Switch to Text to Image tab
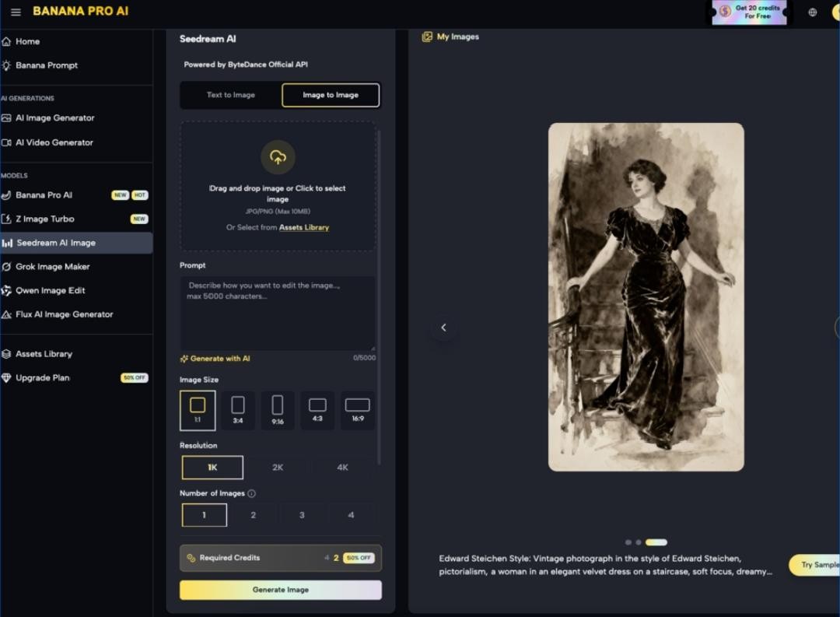840x617 pixels. click(231, 95)
